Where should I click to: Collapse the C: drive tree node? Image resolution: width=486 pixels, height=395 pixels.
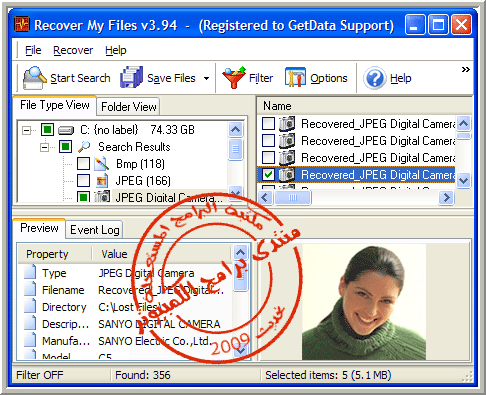26,130
